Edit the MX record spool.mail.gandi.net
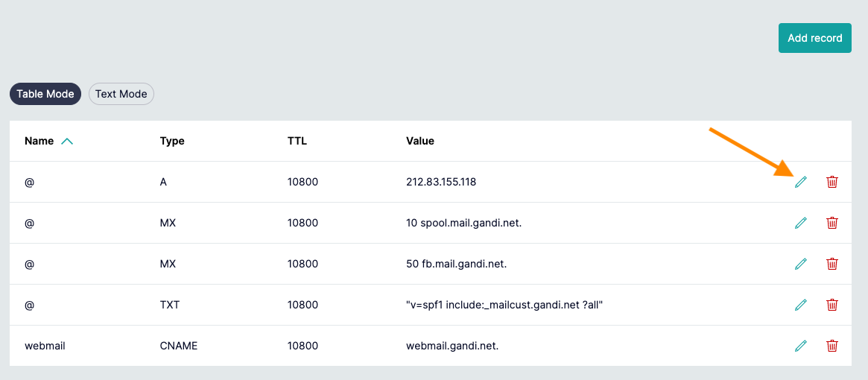Image resolution: width=868 pixels, height=380 pixels. click(x=800, y=223)
